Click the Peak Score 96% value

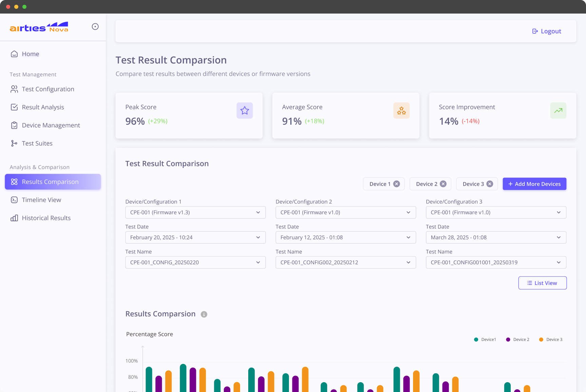[135, 121]
